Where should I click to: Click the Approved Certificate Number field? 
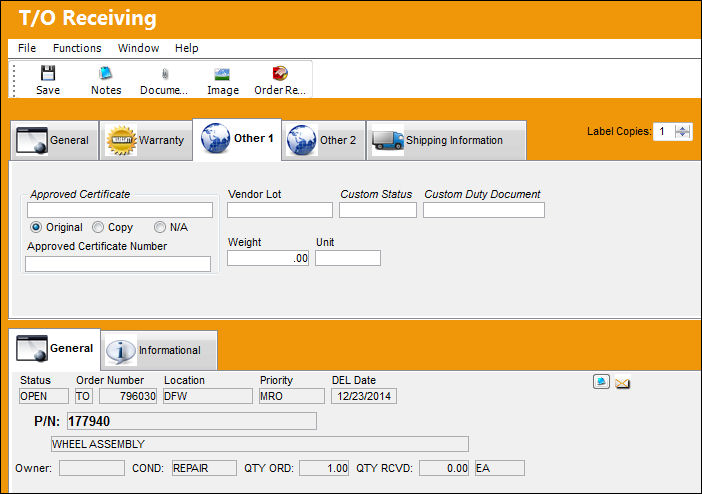pyautogui.click(x=118, y=264)
